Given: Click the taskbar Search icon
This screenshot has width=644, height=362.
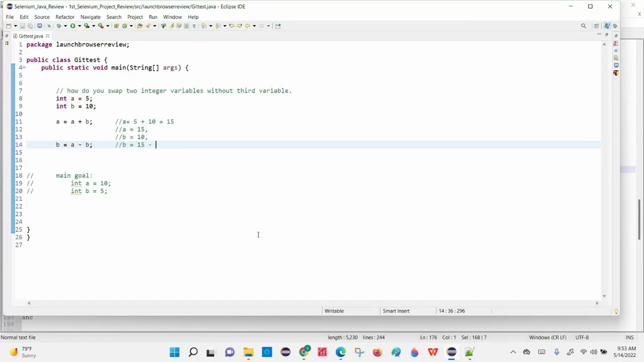Looking at the screenshot, I should point(193,352).
